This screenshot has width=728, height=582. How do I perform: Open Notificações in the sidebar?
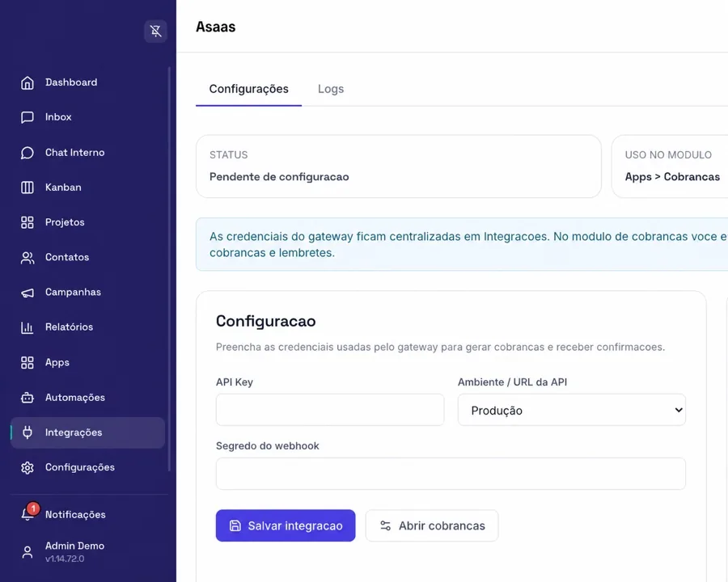[x=87, y=514]
